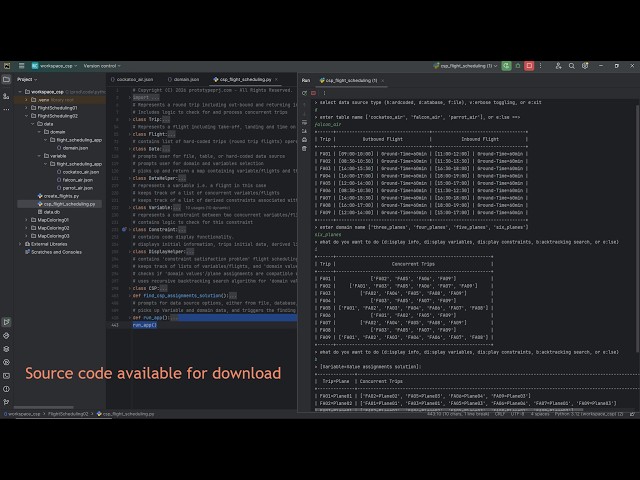Open Project view selector dropdown
The height and width of the screenshot is (480, 640).
point(27,80)
